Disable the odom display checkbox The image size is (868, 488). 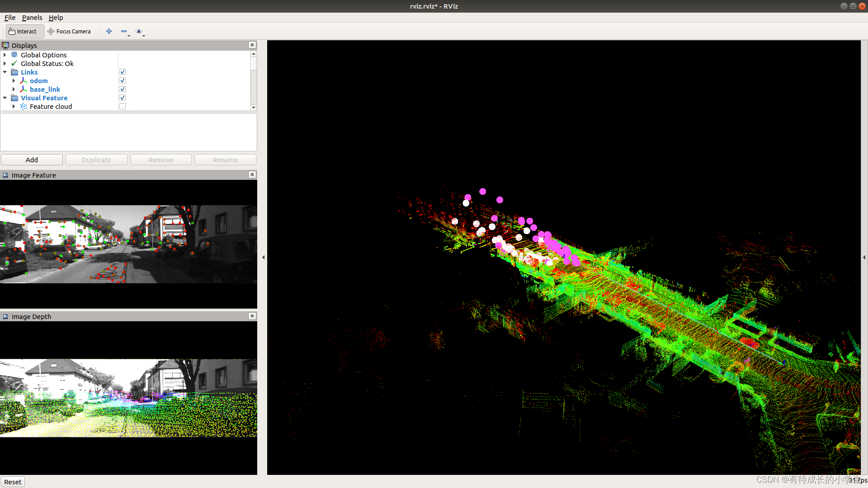(123, 80)
